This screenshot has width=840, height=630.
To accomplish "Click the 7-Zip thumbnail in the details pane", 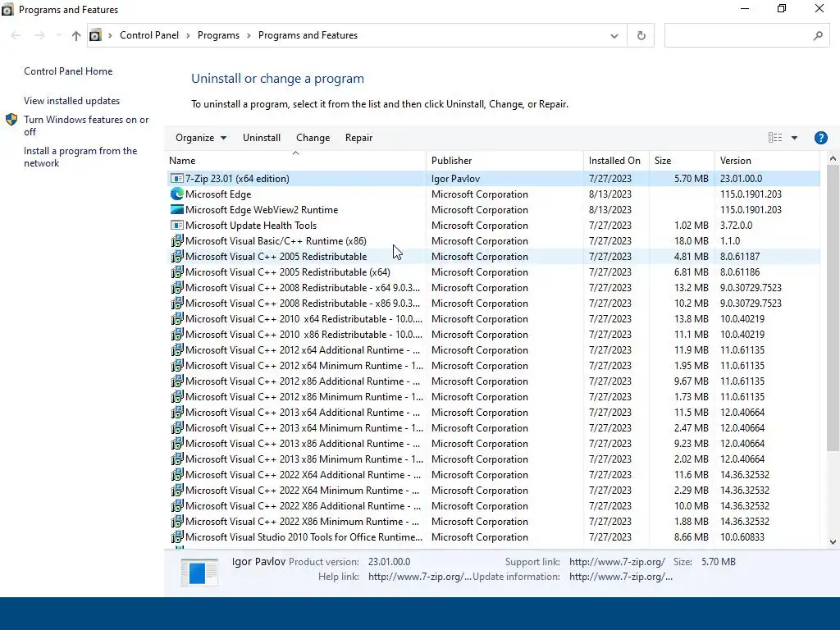I will click(199, 571).
